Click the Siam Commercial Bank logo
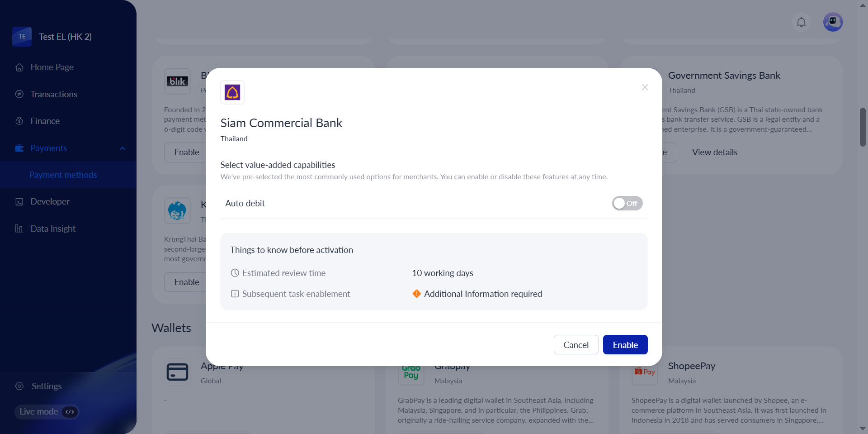This screenshot has width=868, height=434. coord(232,93)
